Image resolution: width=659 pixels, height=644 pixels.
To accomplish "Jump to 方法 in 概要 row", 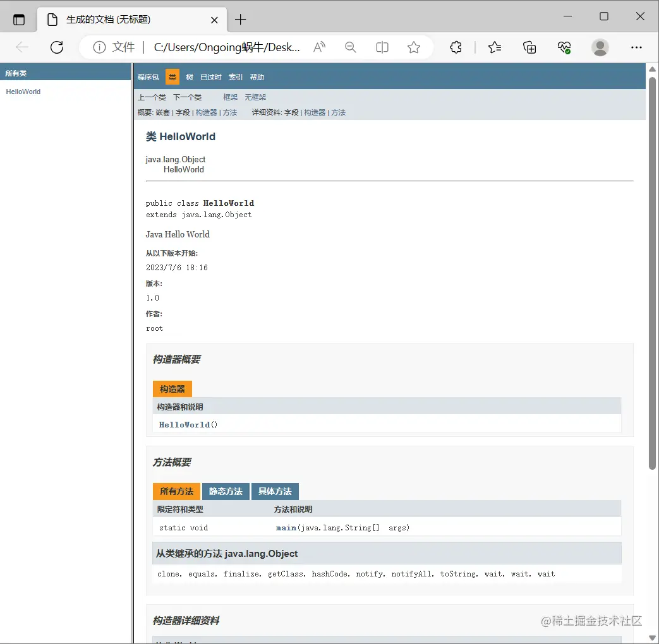I will (x=230, y=112).
